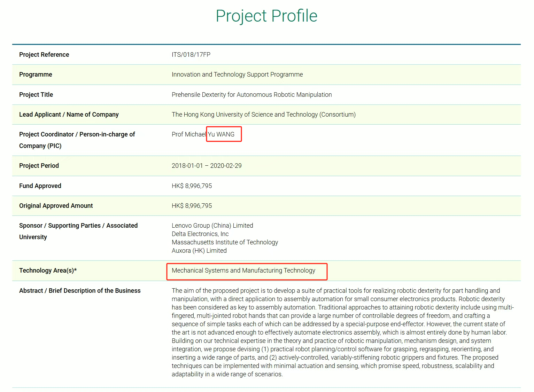Viewport: 534px width, 392px height.
Task: Click Mechanical Systems and Manufacturing Technology text
Action: coord(243,271)
